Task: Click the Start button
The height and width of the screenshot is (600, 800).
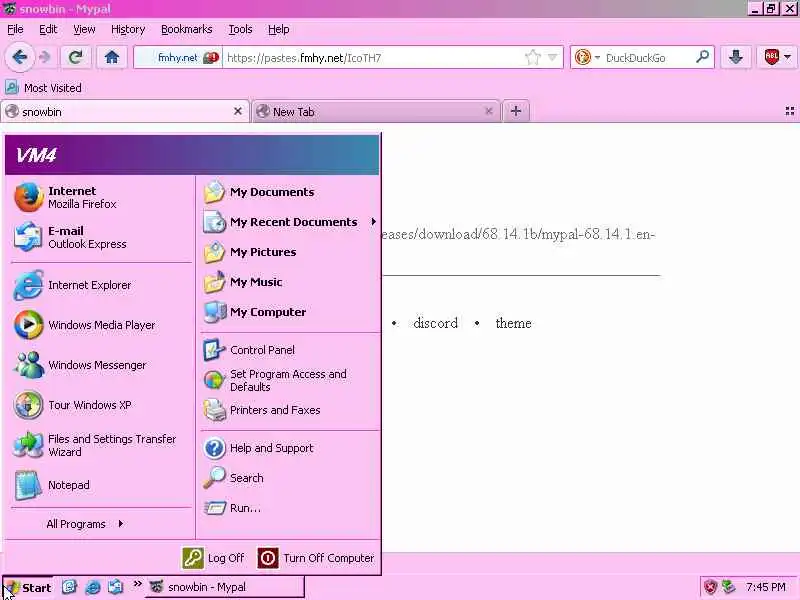Action: pos(28,588)
